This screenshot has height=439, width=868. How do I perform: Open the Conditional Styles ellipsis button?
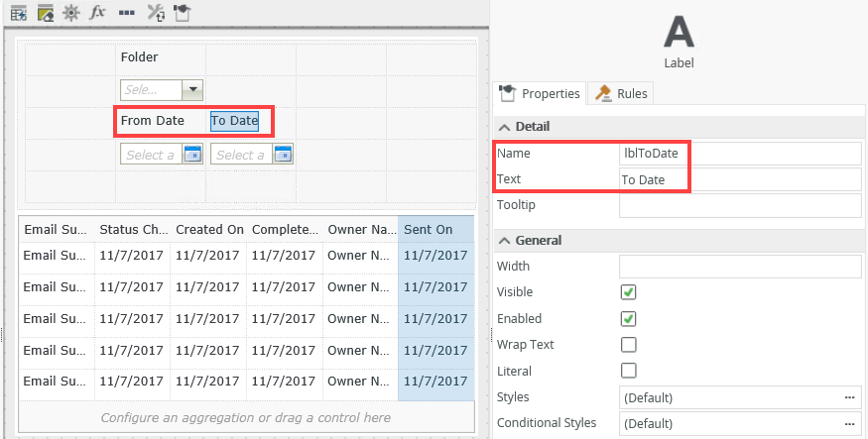849,423
